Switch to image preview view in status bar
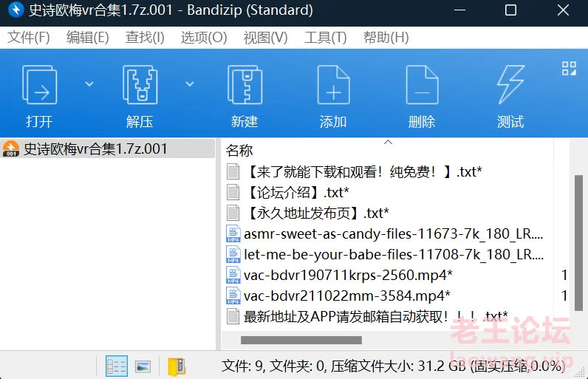The image size is (588, 379). pyautogui.click(x=143, y=366)
